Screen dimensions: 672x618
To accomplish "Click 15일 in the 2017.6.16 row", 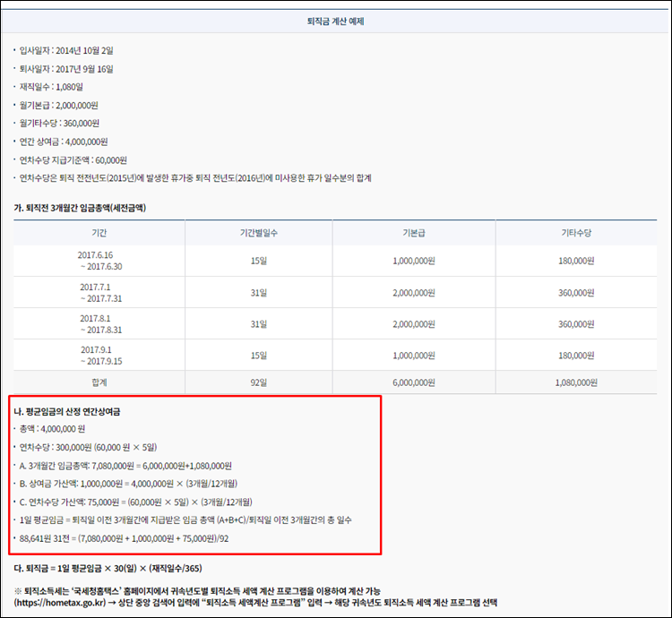I will [258, 261].
